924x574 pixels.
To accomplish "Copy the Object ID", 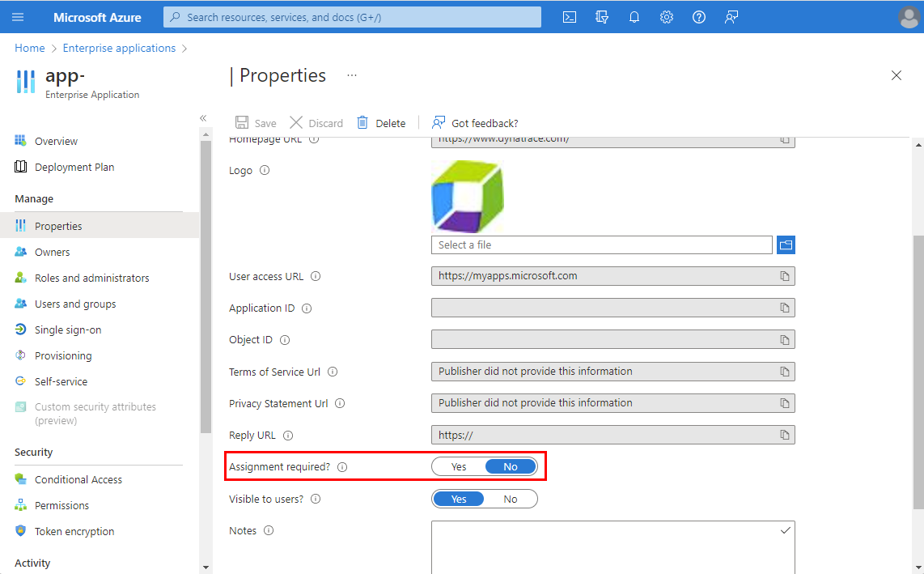I will [785, 340].
